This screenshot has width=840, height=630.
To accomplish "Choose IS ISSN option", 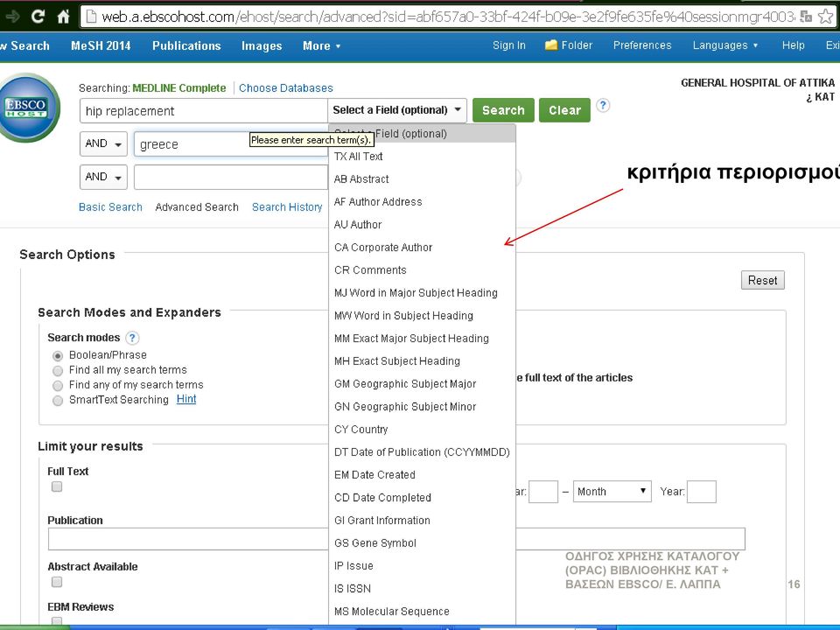I will tap(422, 589).
